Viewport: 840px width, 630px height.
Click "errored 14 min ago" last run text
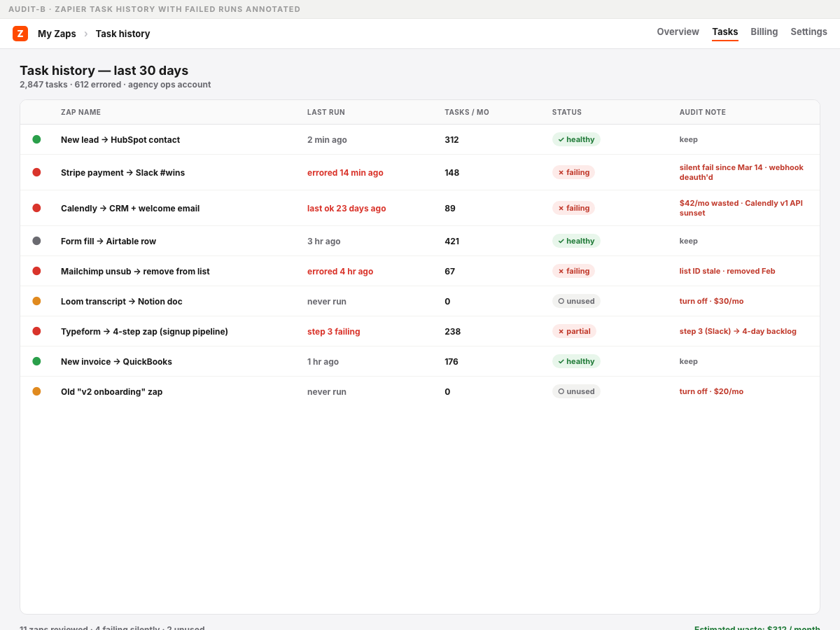345,172
